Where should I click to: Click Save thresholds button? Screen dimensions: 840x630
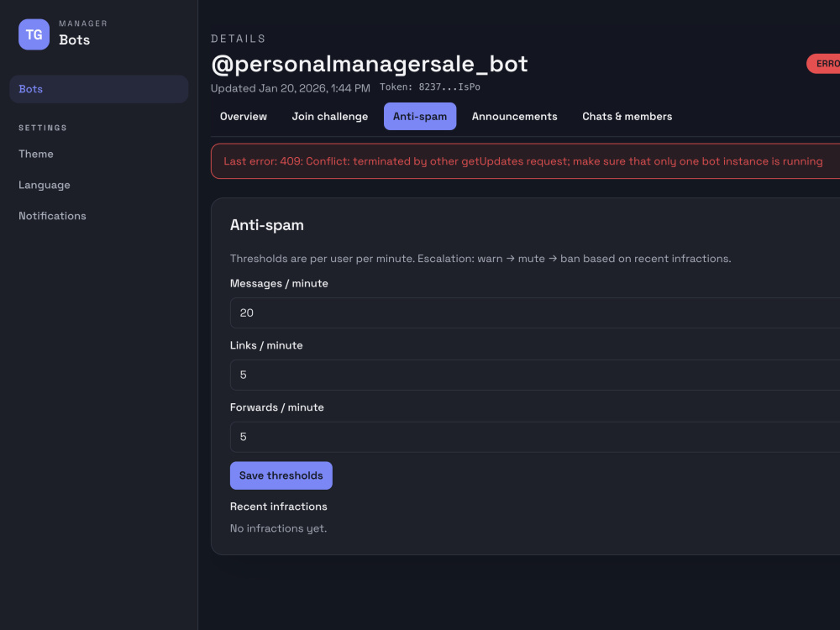point(281,475)
